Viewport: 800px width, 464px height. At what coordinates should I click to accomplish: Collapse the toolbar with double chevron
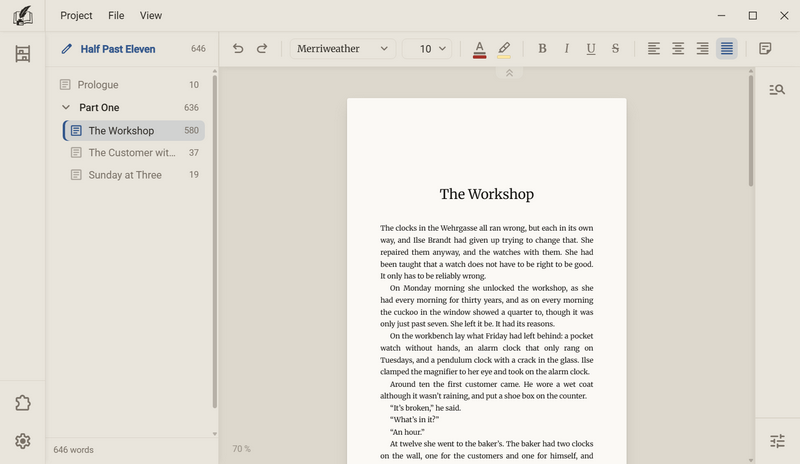(509, 73)
